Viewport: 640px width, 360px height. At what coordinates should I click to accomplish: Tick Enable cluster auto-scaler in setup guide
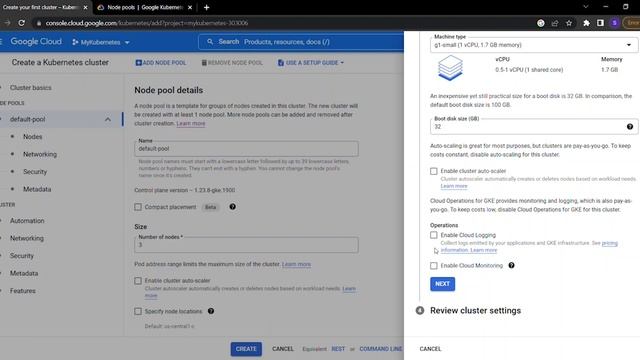[x=433, y=171]
